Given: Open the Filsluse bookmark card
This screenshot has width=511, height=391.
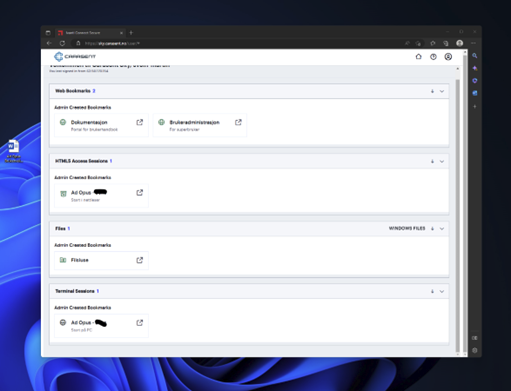Looking at the screenshot, I should point(101,260).
